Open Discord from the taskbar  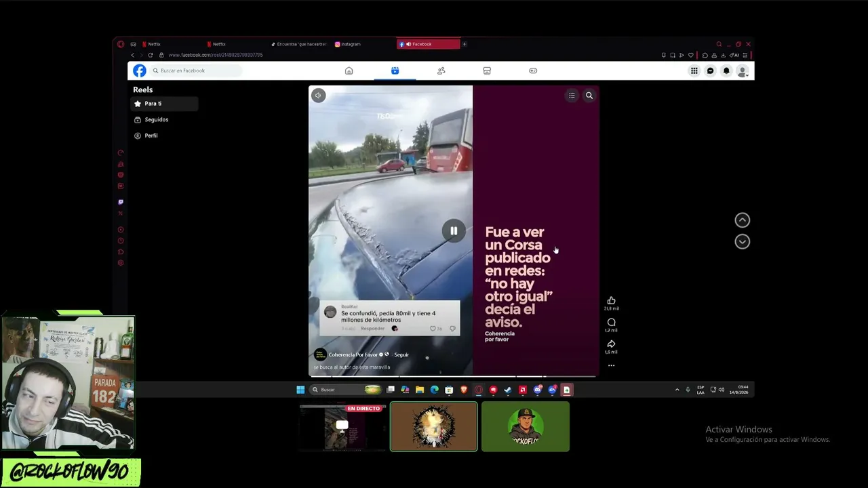coord(538,390)
